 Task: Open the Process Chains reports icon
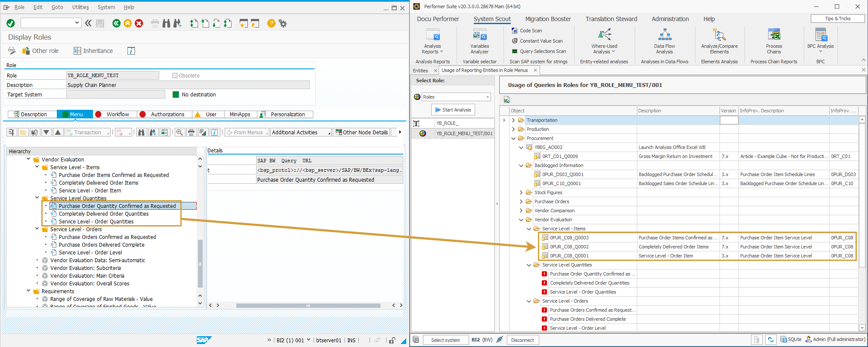[773, 35]
